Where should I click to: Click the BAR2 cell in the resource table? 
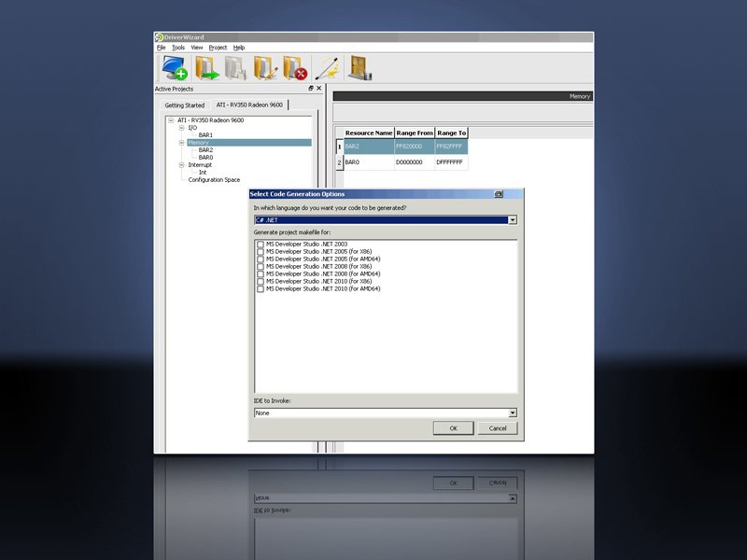369,147
